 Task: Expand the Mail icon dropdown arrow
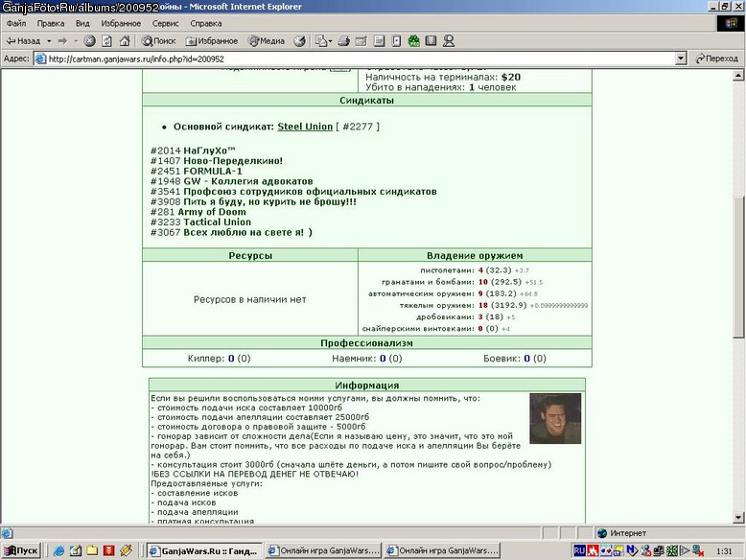point(330,41)
